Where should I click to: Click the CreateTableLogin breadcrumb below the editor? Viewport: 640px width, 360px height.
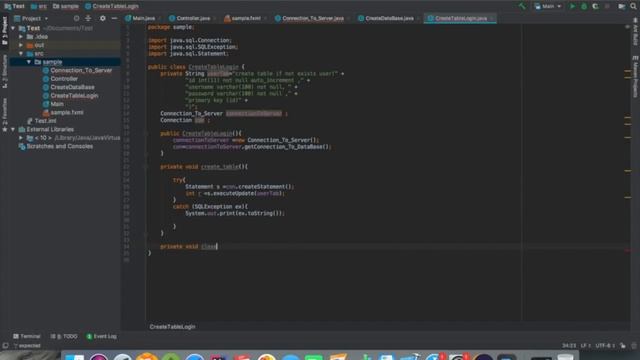pyautogui.click(x=172, y=327)
